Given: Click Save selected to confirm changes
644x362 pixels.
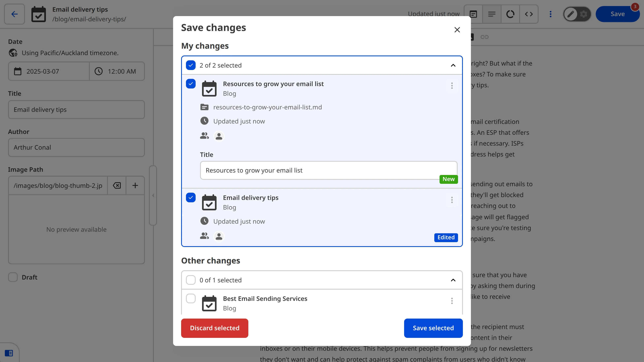Looking at the screenshot, I should (433, 328).
